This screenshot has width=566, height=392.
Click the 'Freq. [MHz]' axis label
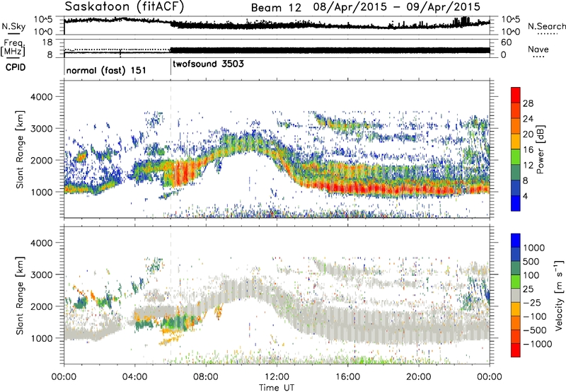tap(13, 48)
